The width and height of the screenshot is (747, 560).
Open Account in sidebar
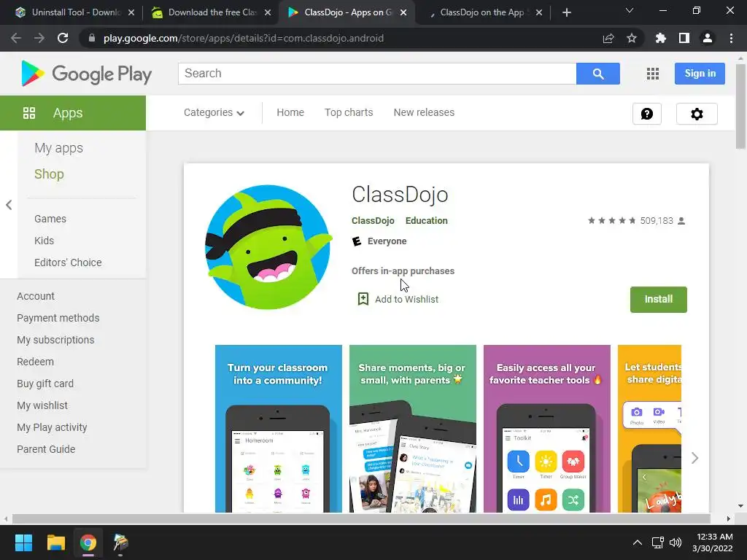[36, 296]
